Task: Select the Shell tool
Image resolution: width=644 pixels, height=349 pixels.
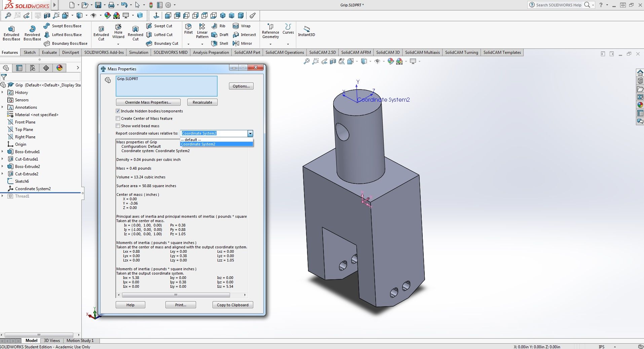Action: [x=219, y=43]
